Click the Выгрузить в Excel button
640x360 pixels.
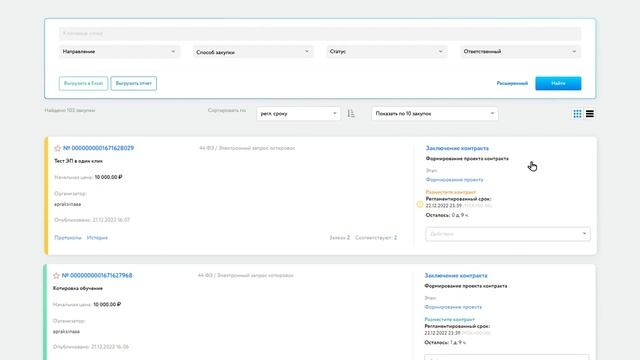pyautogui.click(x=83, y=83)
